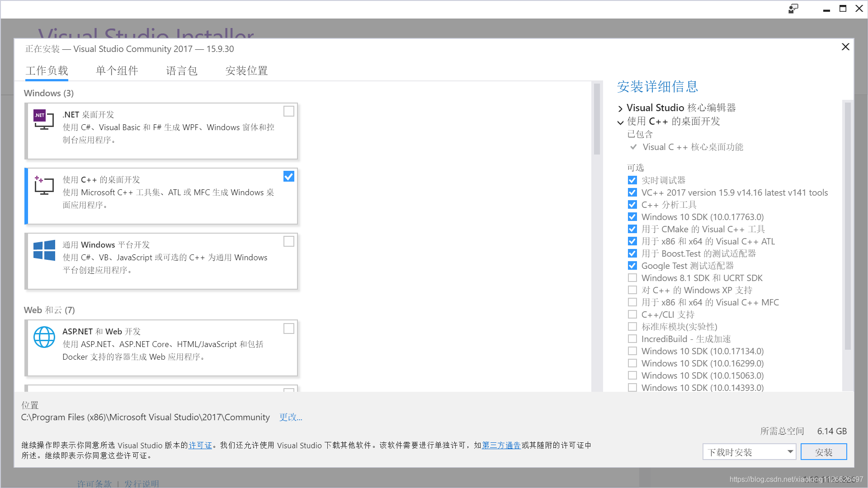Click the feedback icon in the title bar
The image size is (868, 488).
[793, 9]
